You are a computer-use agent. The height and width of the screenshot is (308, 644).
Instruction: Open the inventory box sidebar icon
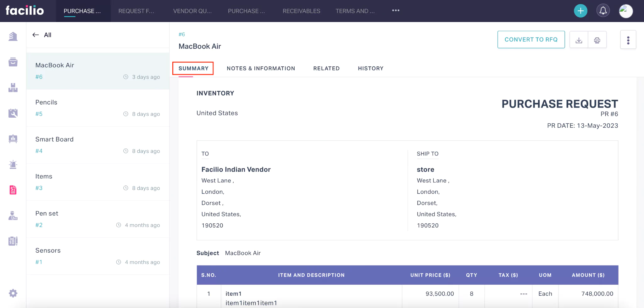pyautogui.click(x=13, y=62)
